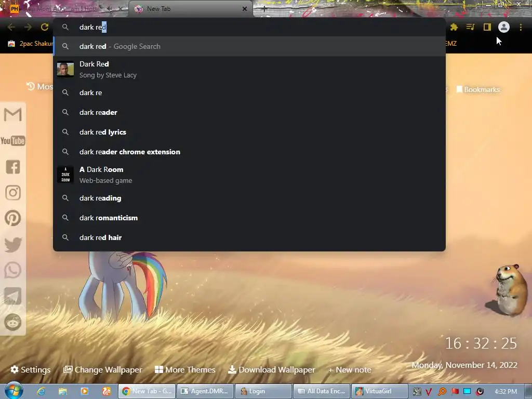This screenshot has width=532, height=399.
Task: Click the 4:32 PM taskbar clock
Action: click(506, 392)
